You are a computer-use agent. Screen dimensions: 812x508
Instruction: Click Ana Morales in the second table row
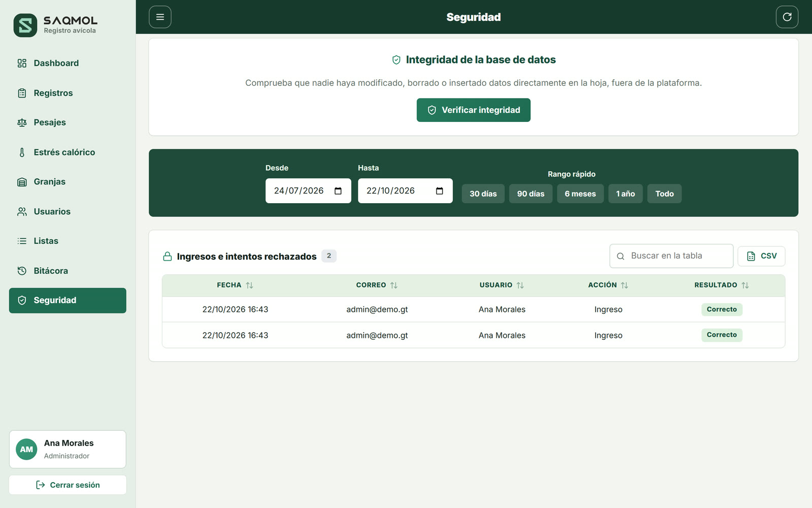tap(502, 335)
